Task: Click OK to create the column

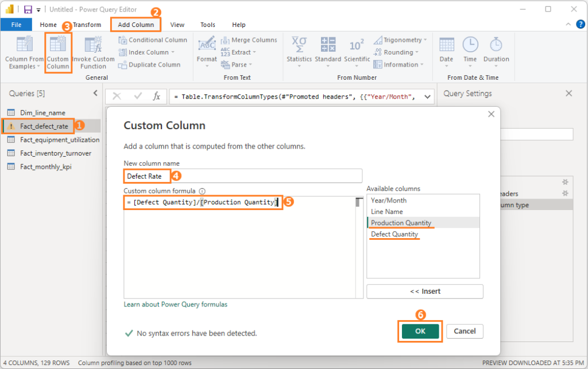Action: pos(420,331)
